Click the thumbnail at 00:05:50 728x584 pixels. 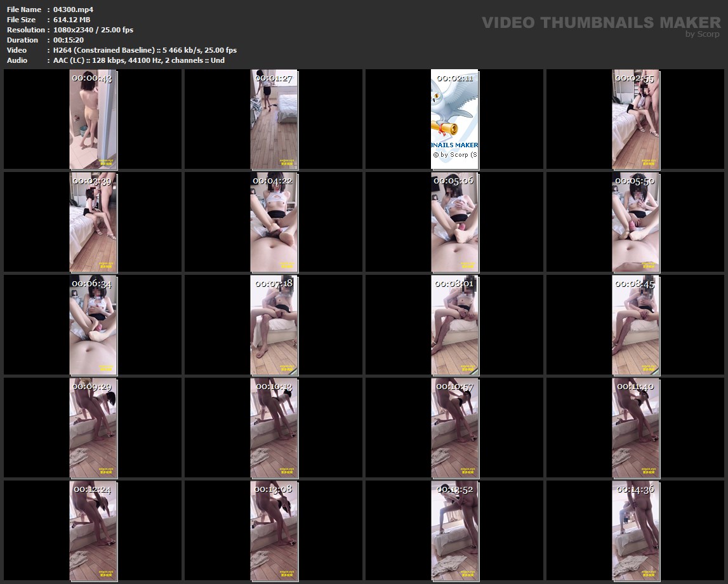pos(635,222)
